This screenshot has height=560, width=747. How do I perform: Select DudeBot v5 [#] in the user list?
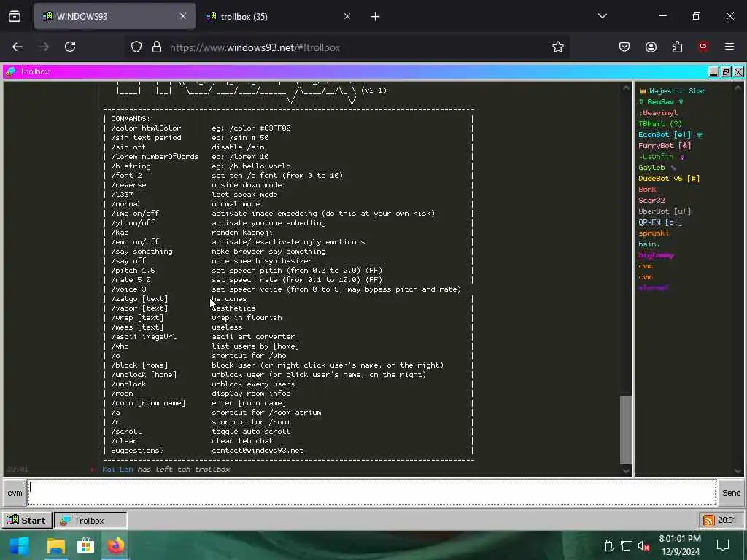pos(669,179)
